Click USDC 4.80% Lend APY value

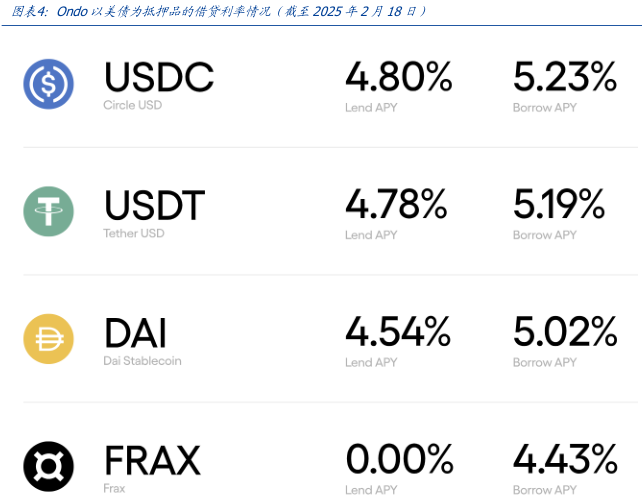click(399, 77)
